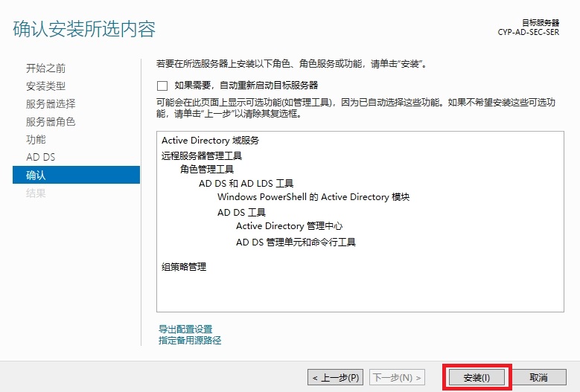Click the Active Directory 域服务 entry
The height and width of the screenshot is (392, 580).
tap(211, 141)
